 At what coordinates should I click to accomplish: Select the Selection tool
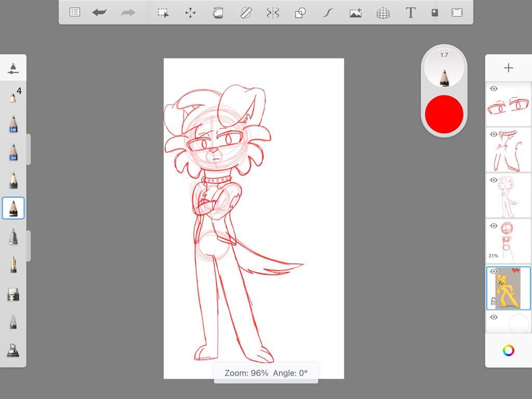(164, 12)
